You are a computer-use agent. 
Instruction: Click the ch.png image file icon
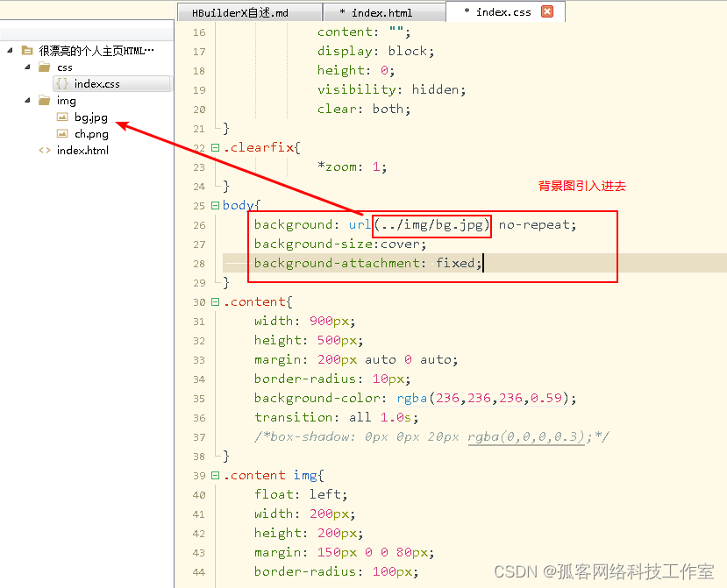(62, 133)
